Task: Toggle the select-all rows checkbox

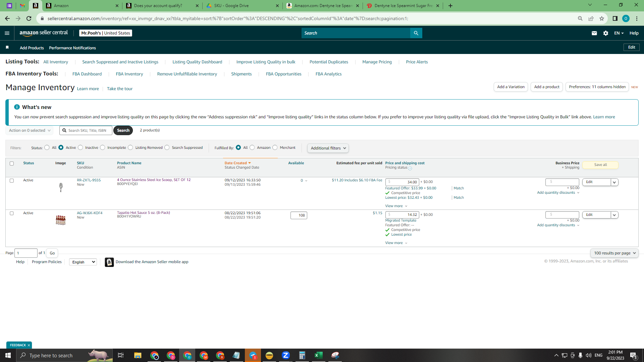Action: click(x=12, y=164)
